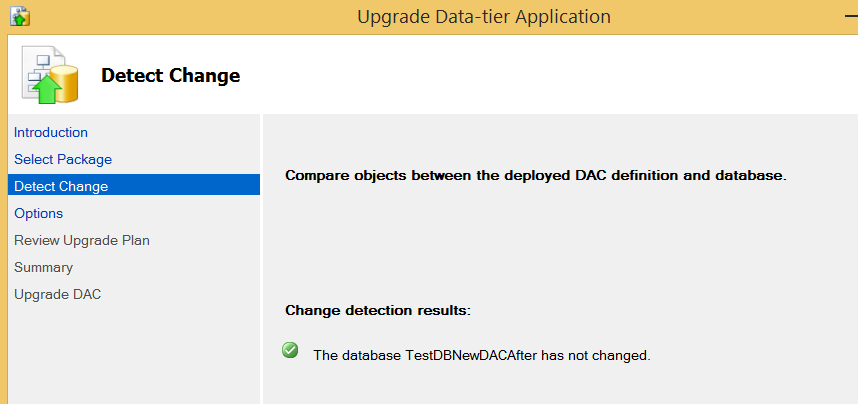
Task: Click the blank space above Change detection results
Action: 560,244
